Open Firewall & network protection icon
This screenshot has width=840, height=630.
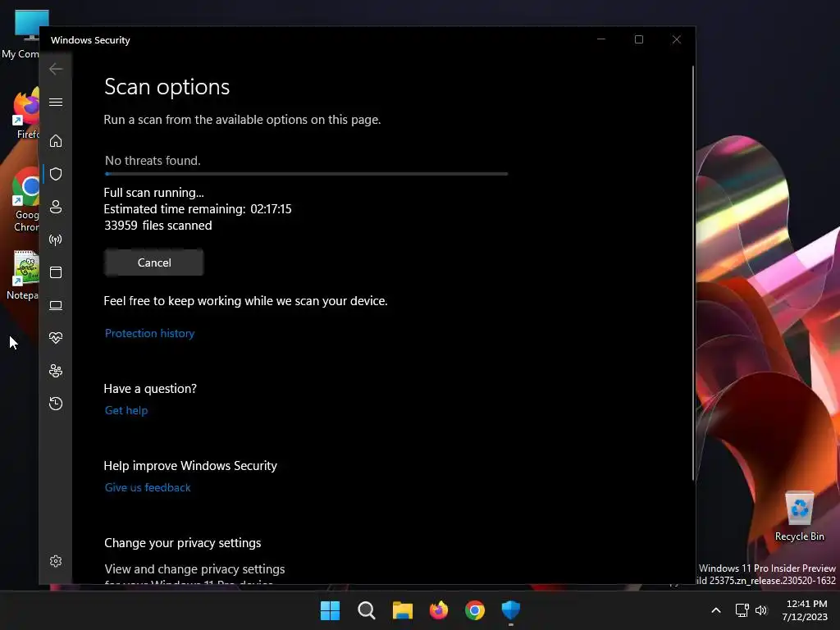56,240
